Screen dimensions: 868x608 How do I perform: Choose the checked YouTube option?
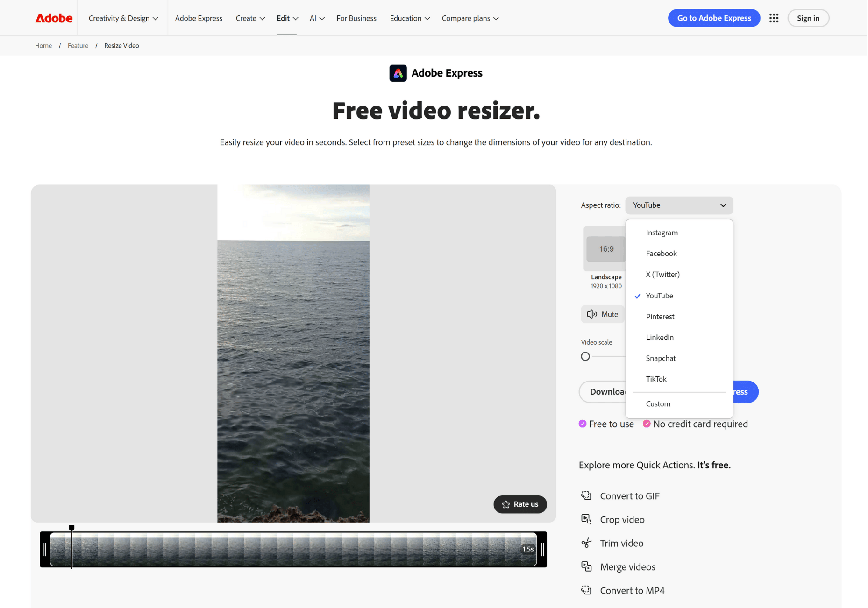tap(659, 296)
